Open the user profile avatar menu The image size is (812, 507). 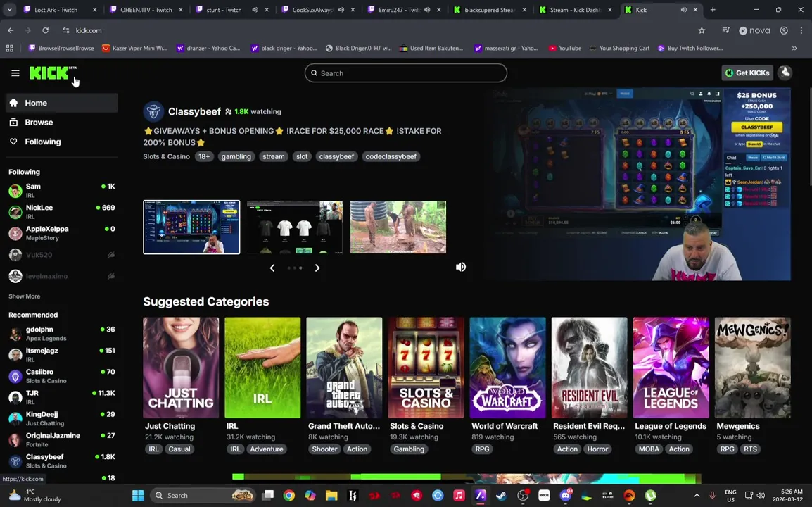coord(785,73)
